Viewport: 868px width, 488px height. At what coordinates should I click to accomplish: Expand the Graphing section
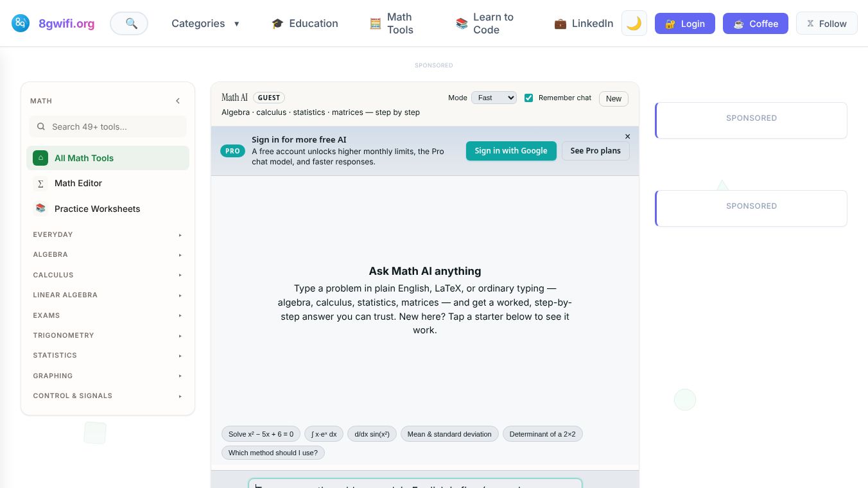[108, 376]
